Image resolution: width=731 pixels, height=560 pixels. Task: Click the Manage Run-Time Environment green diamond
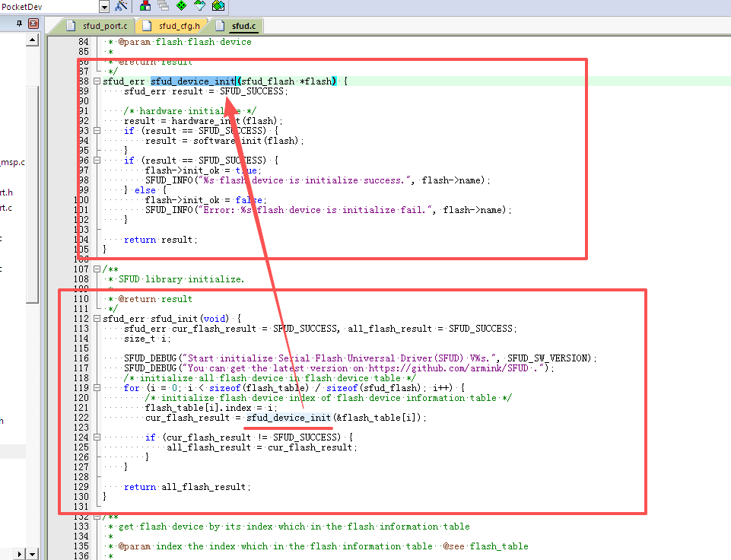click(181, 5)
